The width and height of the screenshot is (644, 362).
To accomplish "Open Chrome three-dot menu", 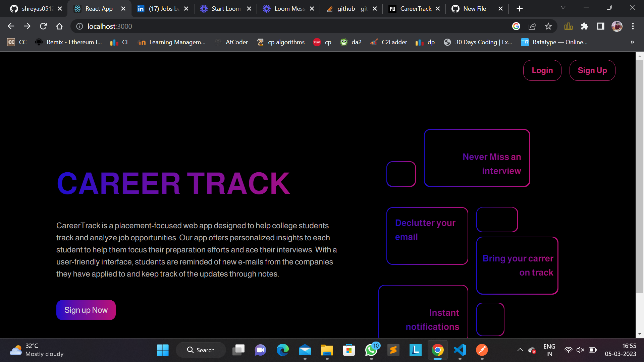I will pos(633,26).
